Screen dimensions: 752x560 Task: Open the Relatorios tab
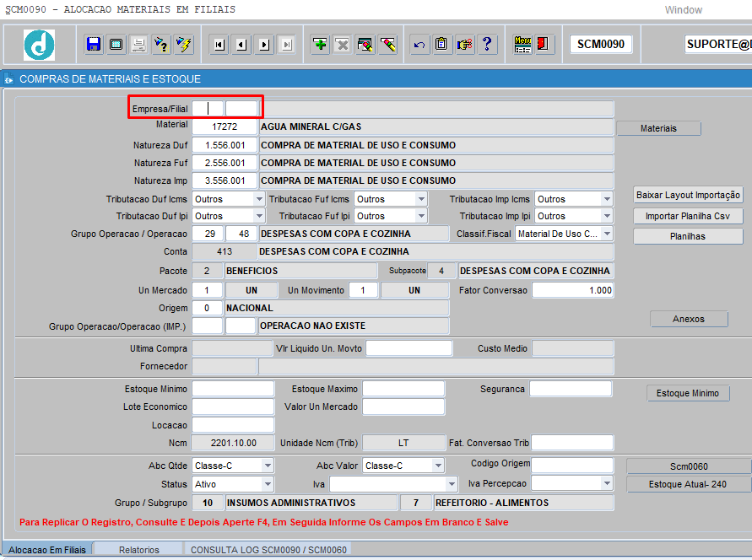(138, 550)
